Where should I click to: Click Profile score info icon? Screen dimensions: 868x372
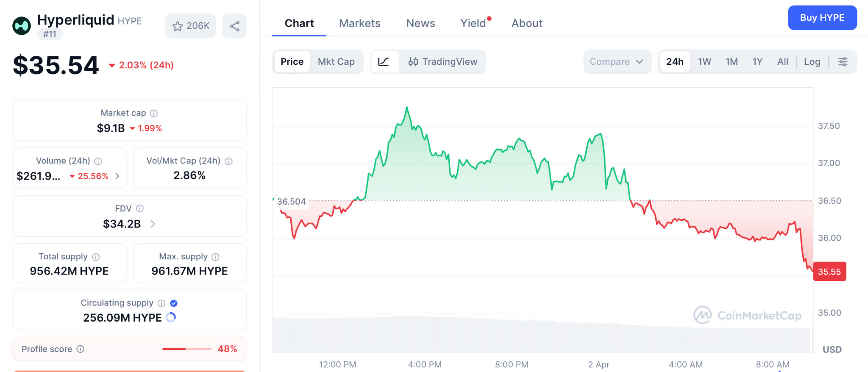tap(81, 349)
